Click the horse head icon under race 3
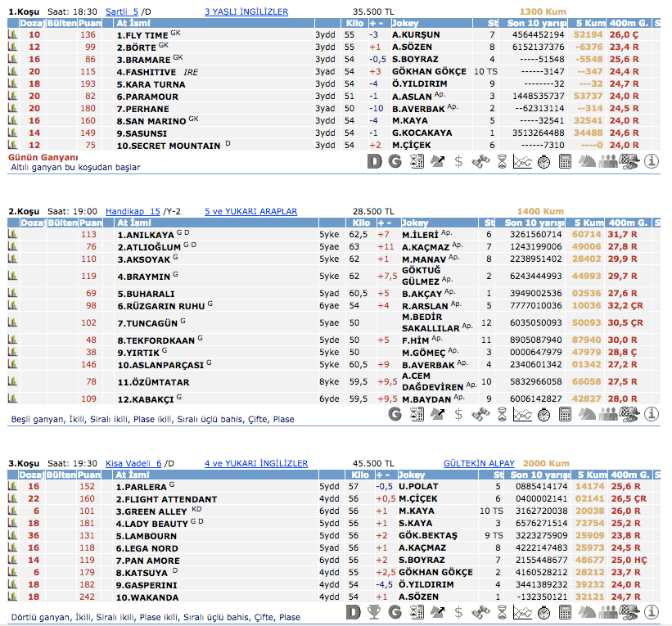 586,612
